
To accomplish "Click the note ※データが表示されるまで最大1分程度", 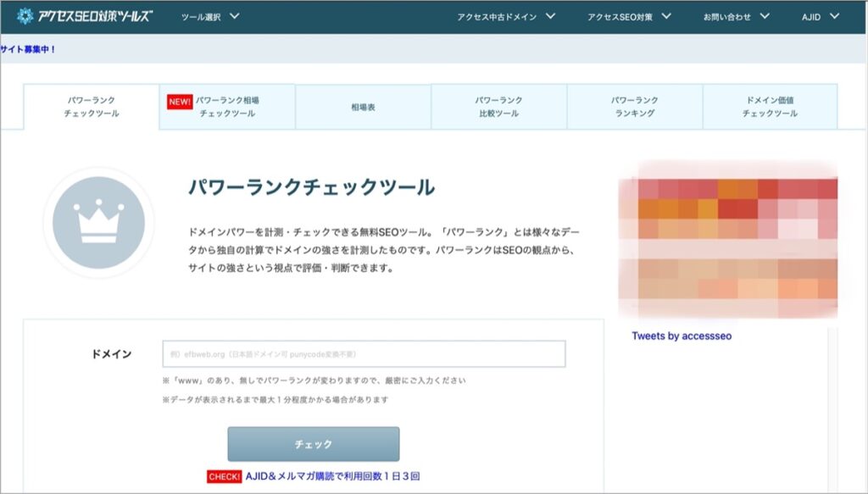I will coord(275,399).
